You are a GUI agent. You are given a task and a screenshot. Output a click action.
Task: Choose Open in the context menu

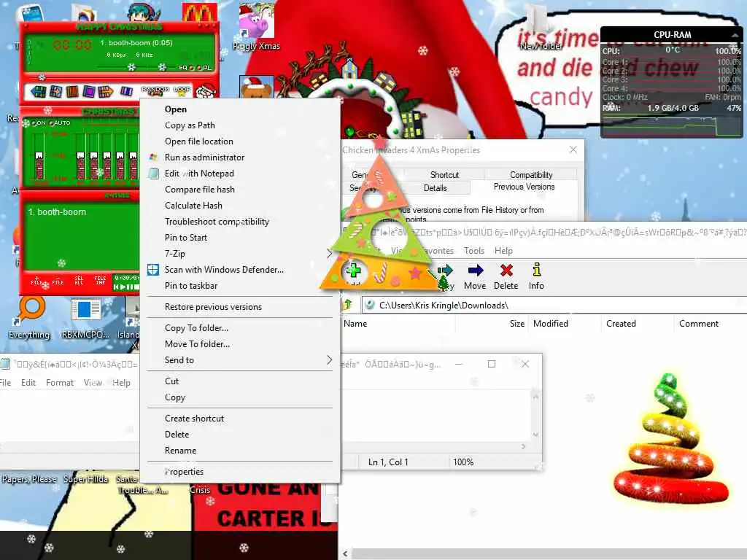(239, 109)
